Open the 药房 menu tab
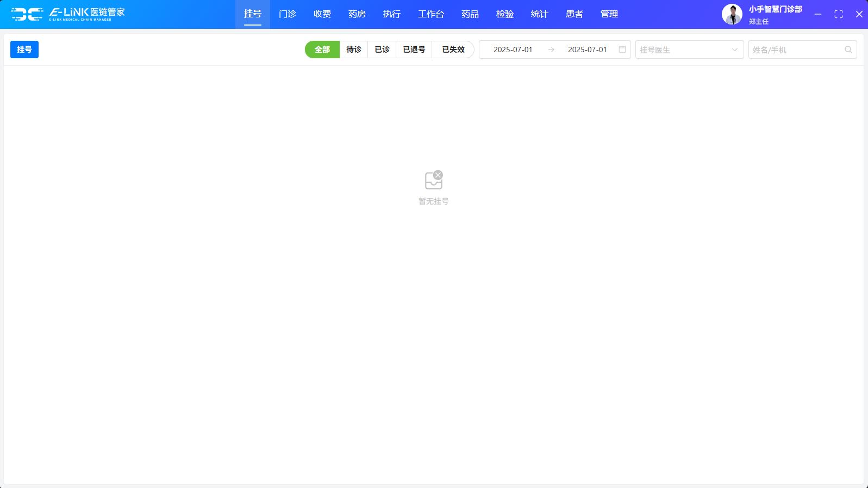This screenshot has height=488, width=868. pyautogui.click(x=357, y=14)
